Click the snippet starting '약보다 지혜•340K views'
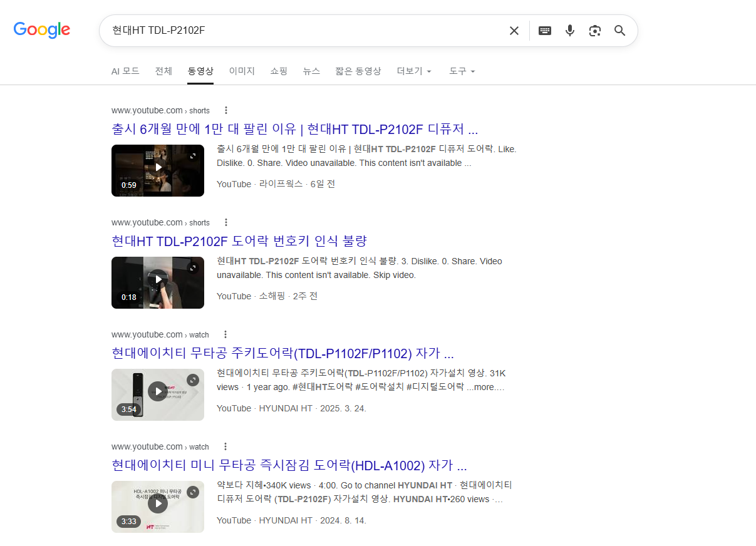 click(x=365, y=492)
